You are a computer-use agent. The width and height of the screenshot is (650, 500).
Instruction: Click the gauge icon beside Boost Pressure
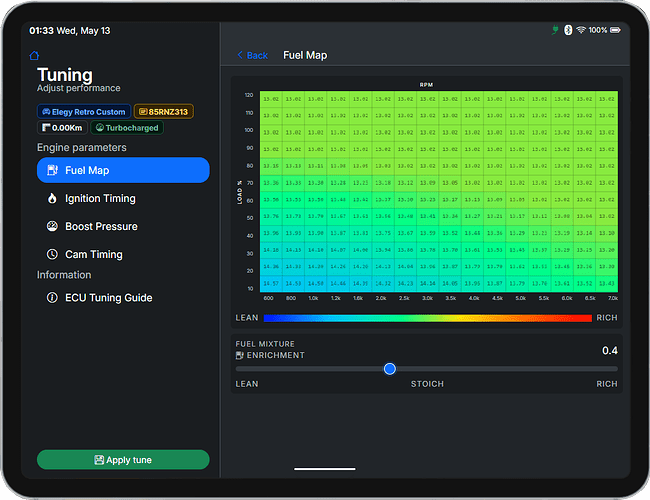(52, 226)
